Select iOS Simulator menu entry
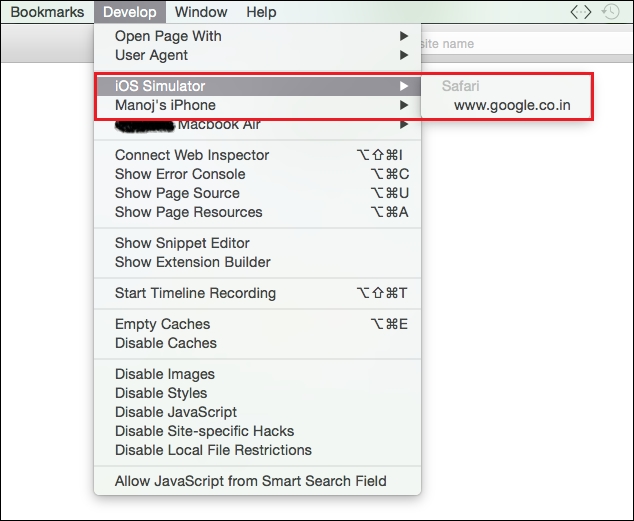The height and width of the screenshot is (521, 634). (x=257, y=86)
